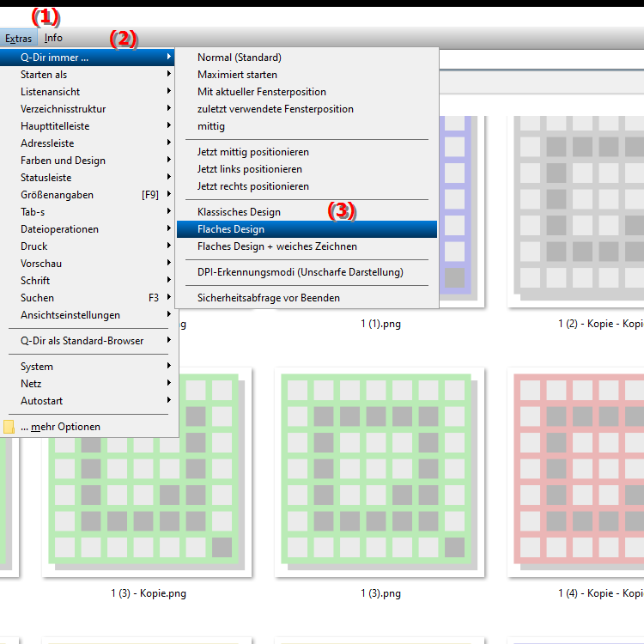
Task: Open the Größenangaben submenu
Action: tap(88, 195)
